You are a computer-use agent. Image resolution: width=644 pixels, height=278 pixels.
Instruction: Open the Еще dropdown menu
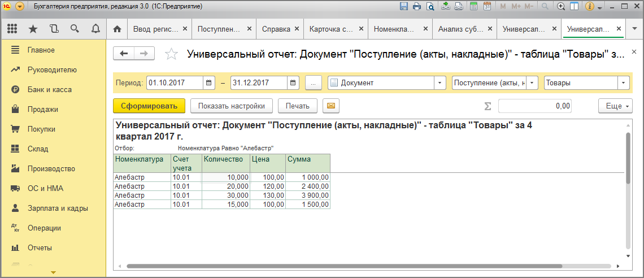(x=614, y=106)
